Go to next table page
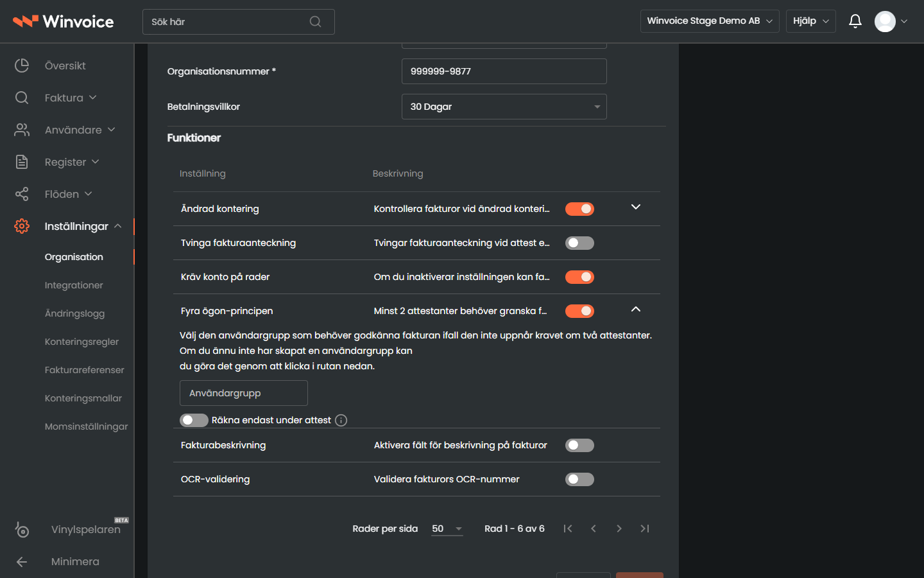The width and height of the screenshot is (924, 578). [619, 529]
